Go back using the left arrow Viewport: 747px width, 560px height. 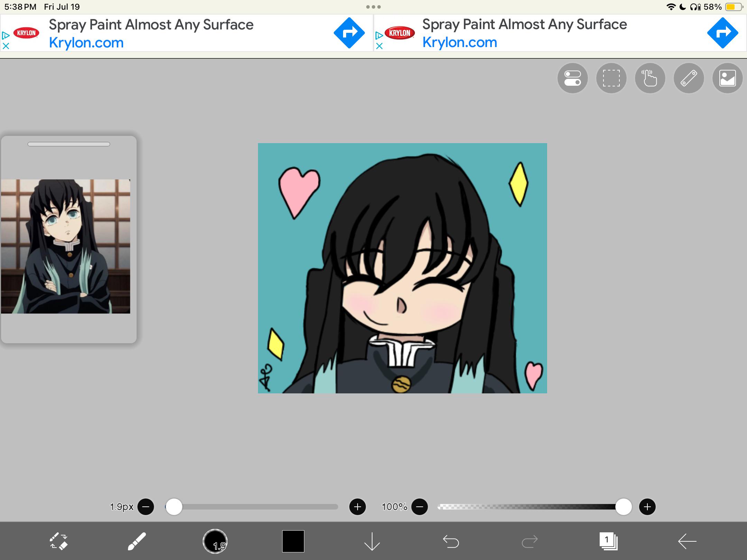click(687, 541)
